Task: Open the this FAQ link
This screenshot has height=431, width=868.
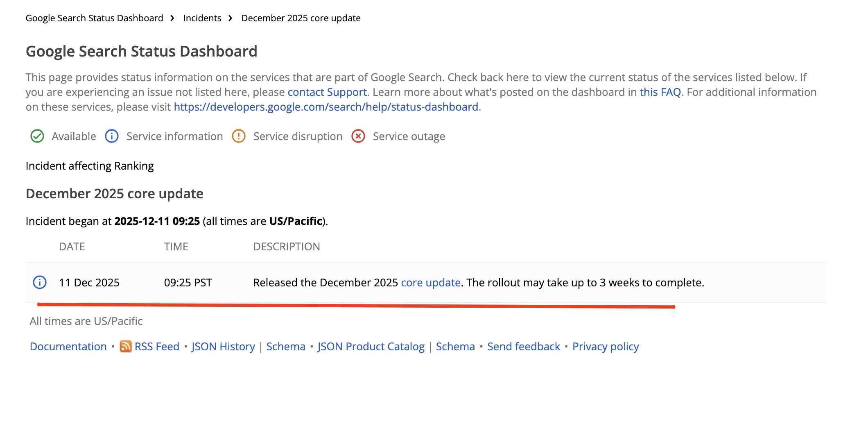Action: 660,92
